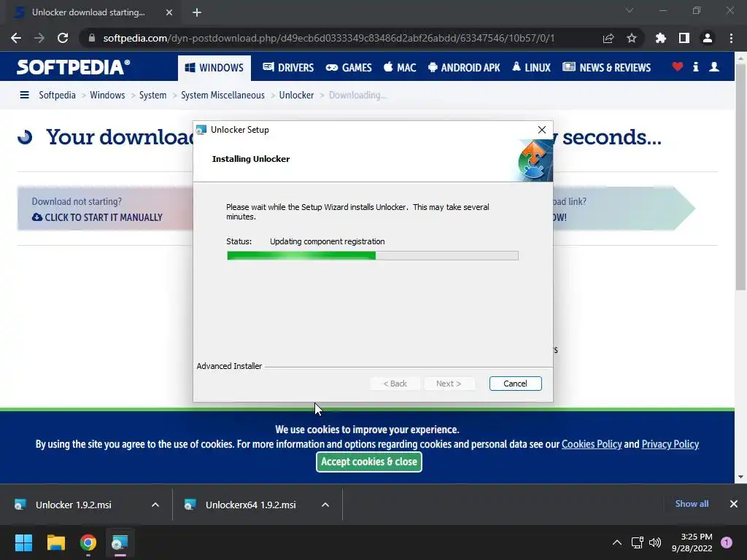Show hidden system tray icons chevron
The image size is (747, 560).
(x=617, y=542)
